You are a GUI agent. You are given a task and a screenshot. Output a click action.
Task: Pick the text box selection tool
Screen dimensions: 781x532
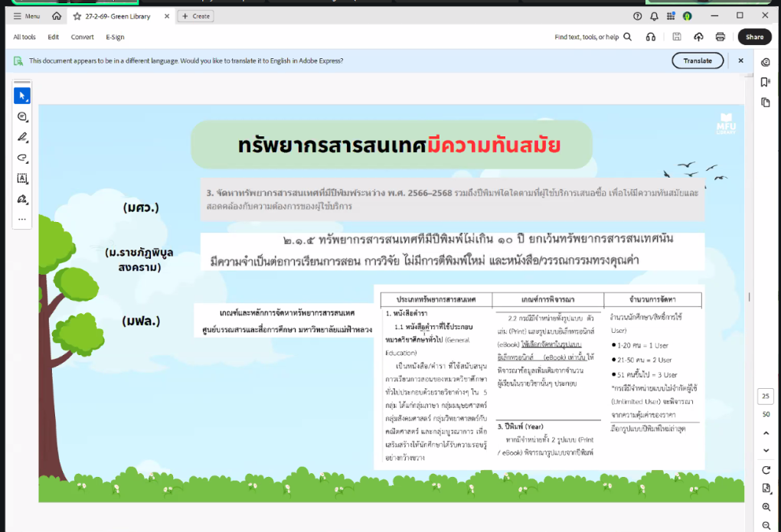tap(22, 178)
